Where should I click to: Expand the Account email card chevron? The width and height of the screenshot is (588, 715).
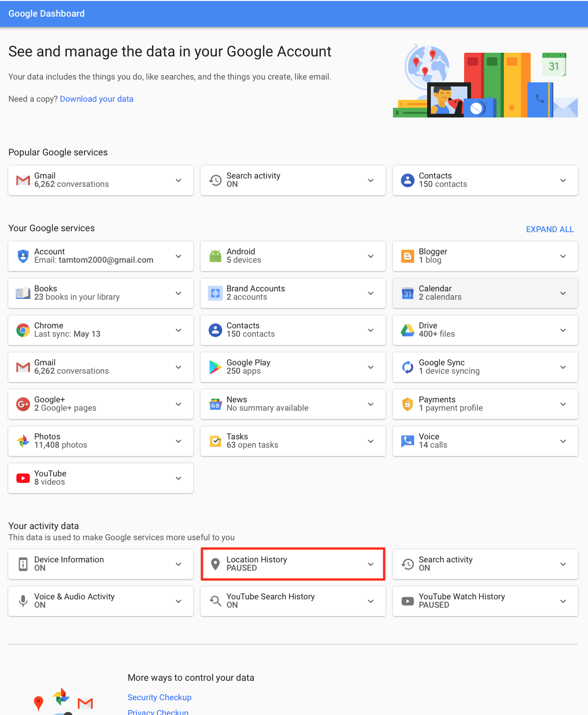point(178,256)
